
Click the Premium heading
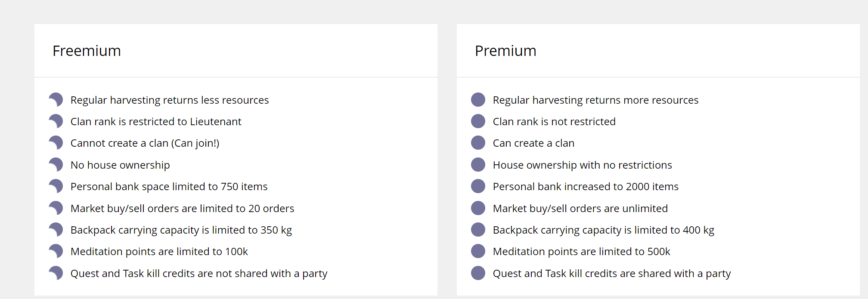505,51
